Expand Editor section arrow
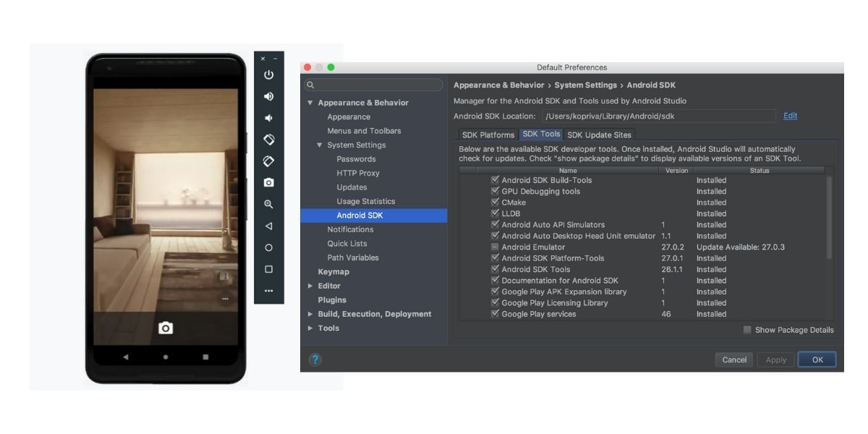This screenshot has height=434, width=868. [310, 286]
